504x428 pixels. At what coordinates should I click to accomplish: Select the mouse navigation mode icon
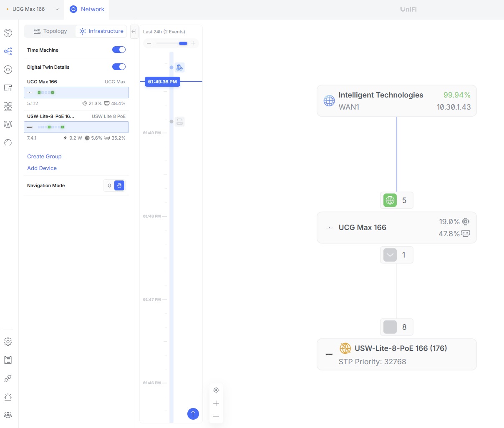tap(109, 185)
